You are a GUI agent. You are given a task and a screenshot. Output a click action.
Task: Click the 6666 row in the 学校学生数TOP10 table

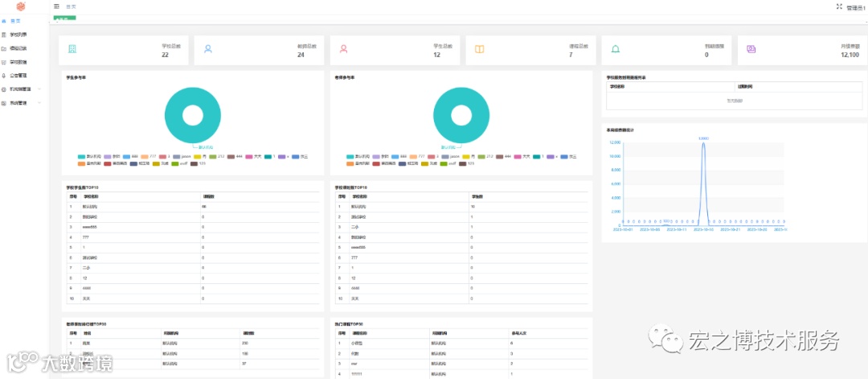point(193,288)
